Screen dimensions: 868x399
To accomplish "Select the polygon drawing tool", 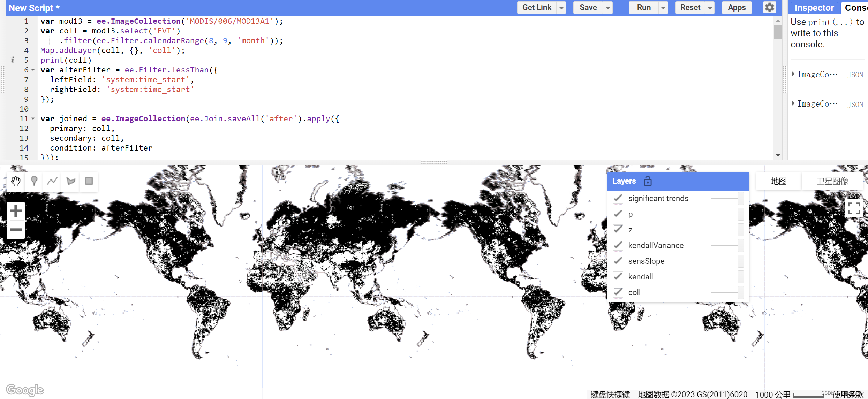I will pyautogui.click(x=70, y=181).
